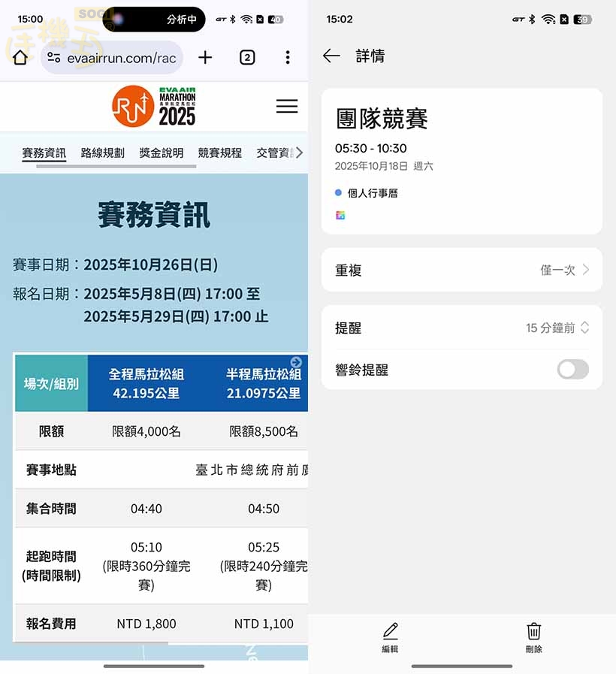Open the tab switcher showing 2 tabs

pyautogui.click(x=247, y=58)
